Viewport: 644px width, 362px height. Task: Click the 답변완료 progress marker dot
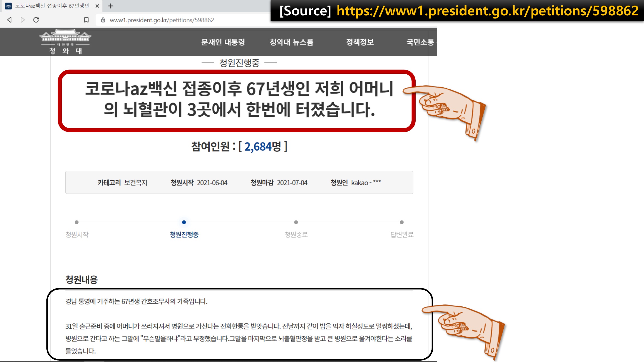[402, 222]
